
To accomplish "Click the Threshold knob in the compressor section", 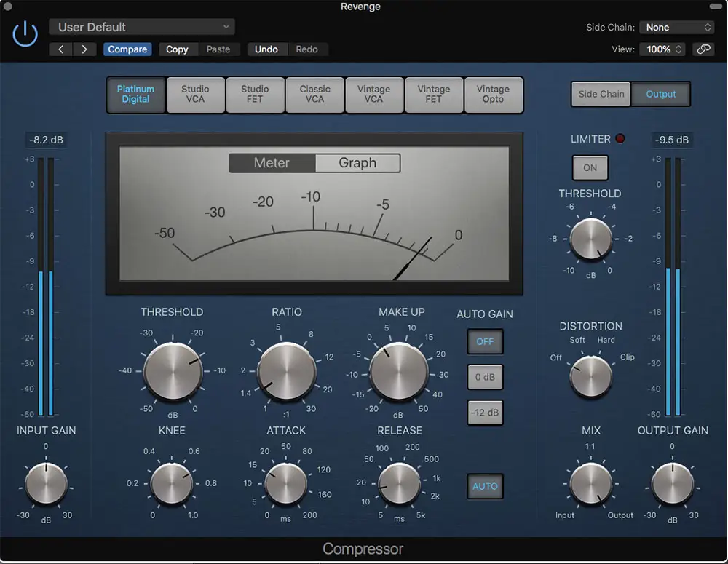I will coord(173,370).
